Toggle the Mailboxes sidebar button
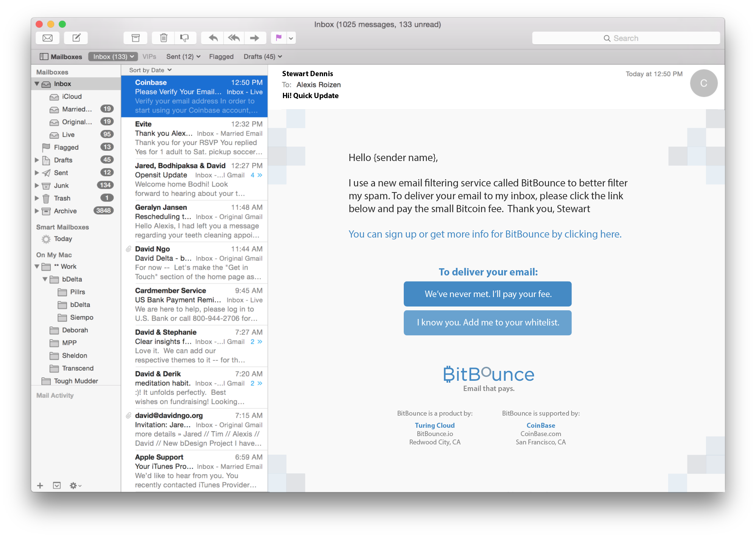The width and height of the screenshot is (756, 538). click(x=61, y=57)
